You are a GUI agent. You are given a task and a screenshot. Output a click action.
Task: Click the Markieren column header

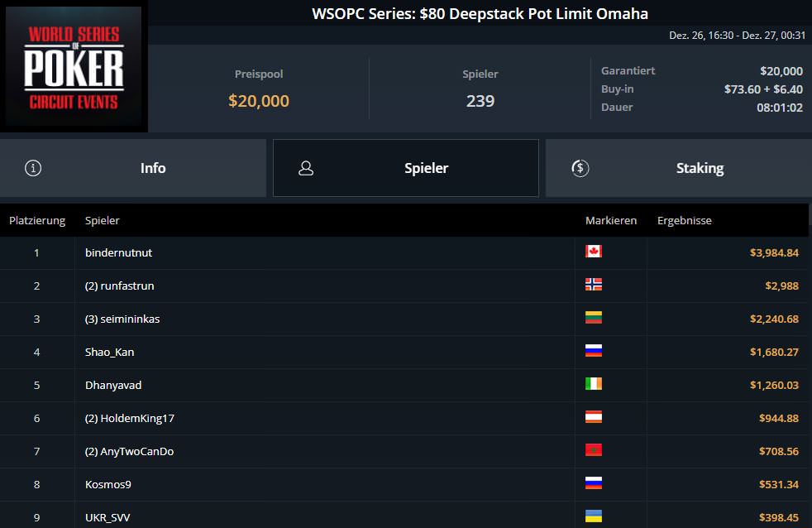pos(611,221)
